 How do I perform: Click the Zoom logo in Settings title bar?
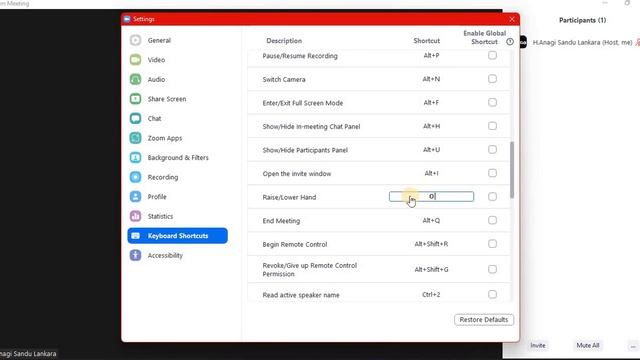click(127, 19)
